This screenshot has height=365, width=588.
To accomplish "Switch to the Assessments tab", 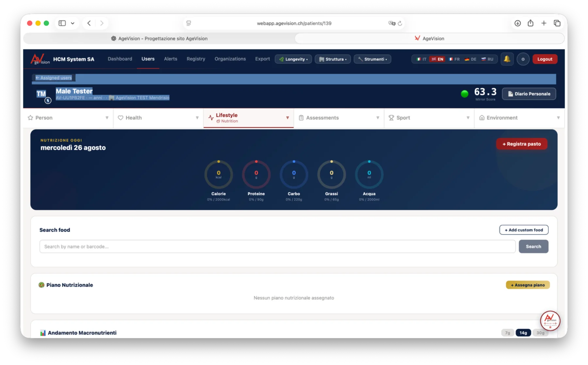I will click(339, 118).
